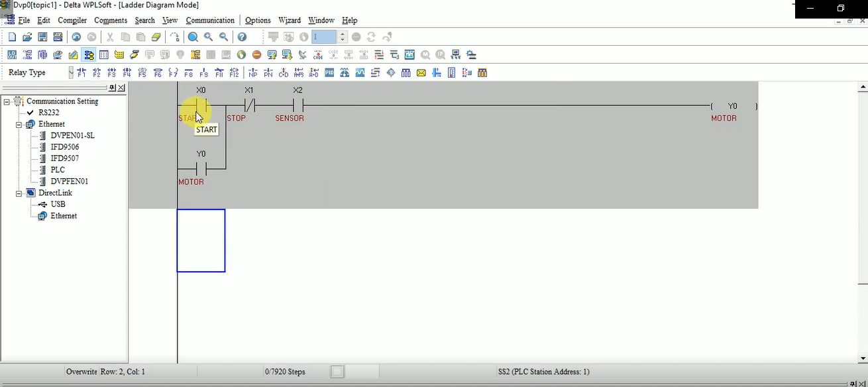Image resolution: width=868 pixels, height=387 pixels.
Task: Insert an output coil using the F7 tool
Action: pos(173,72)
